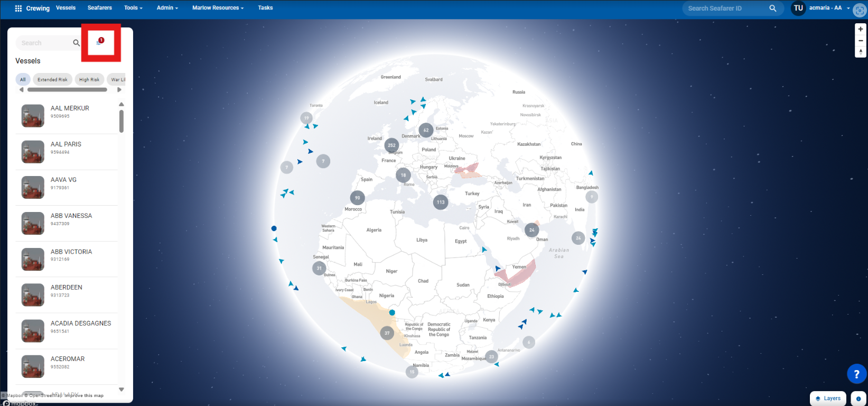Viewport: 868px width, 406px height.
Task: Open the vessel filter options icon
Action: (x=100, y=41)
